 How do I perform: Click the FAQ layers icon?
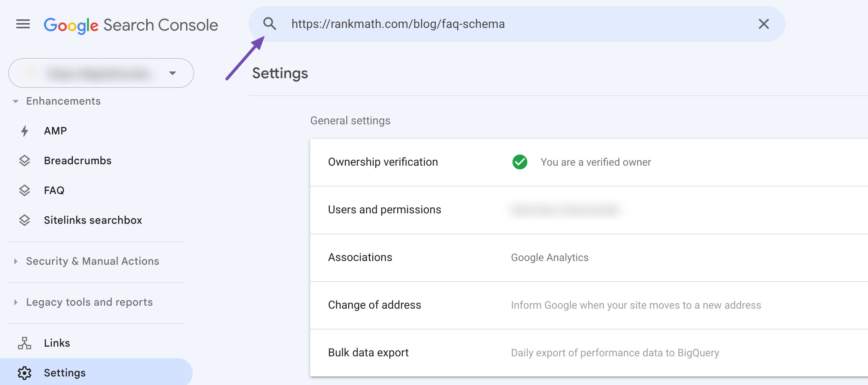click(x=25, y=190)
